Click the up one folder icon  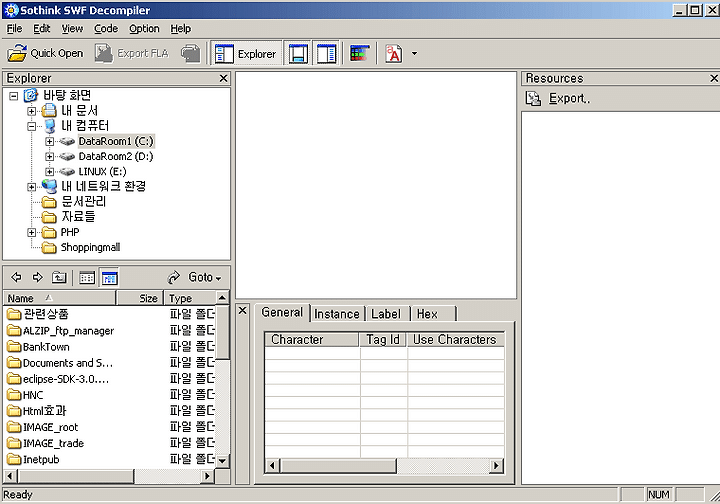point(59,277)
